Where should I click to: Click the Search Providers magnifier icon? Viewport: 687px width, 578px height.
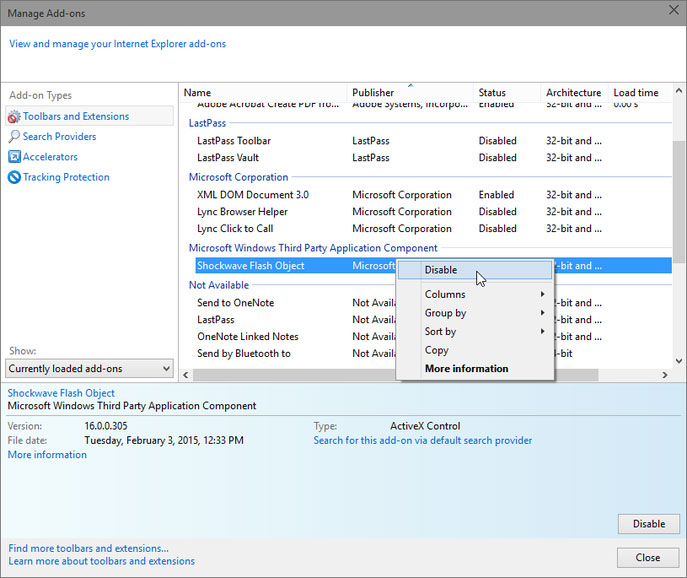[14, 137]
